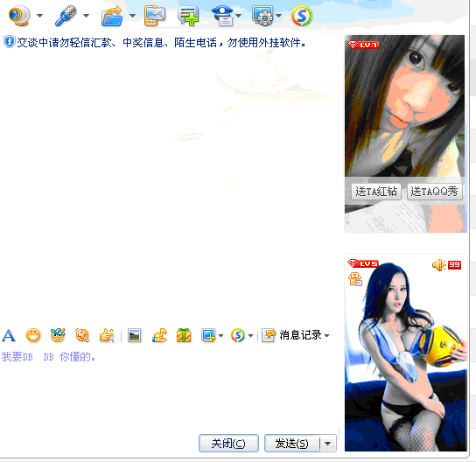Click the remote desktop application icon

click(262, 16)
